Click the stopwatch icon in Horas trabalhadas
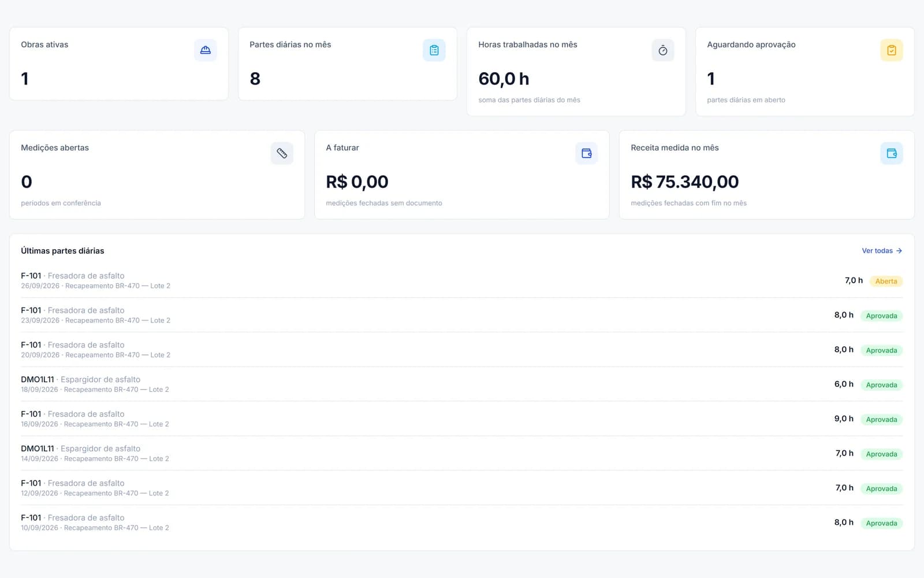Screen dimensions: 924x578 click(x=662, y=50)
